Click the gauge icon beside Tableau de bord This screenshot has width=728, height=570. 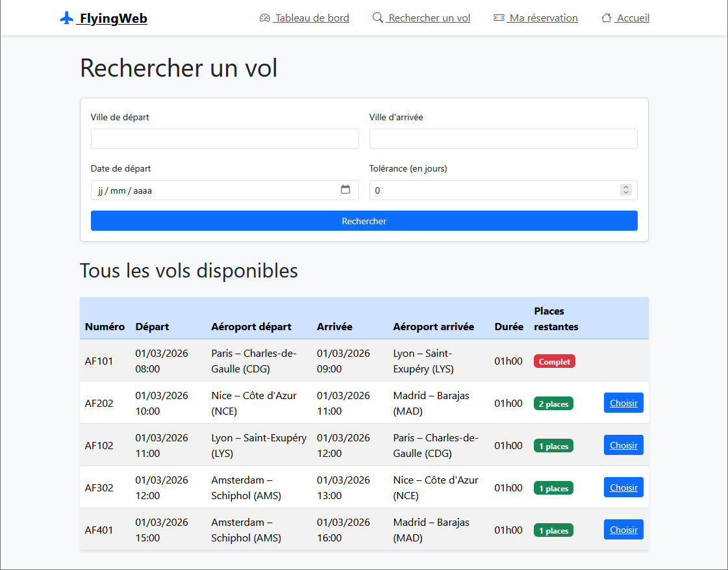pyautogui.click(x=264, y=18)
